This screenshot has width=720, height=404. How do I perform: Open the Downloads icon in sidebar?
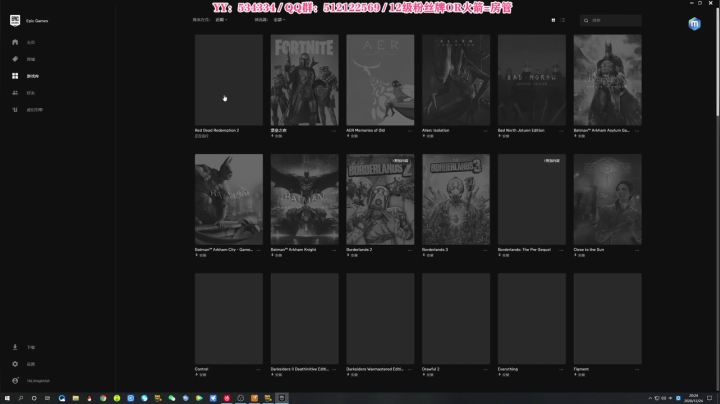point(15,347)
